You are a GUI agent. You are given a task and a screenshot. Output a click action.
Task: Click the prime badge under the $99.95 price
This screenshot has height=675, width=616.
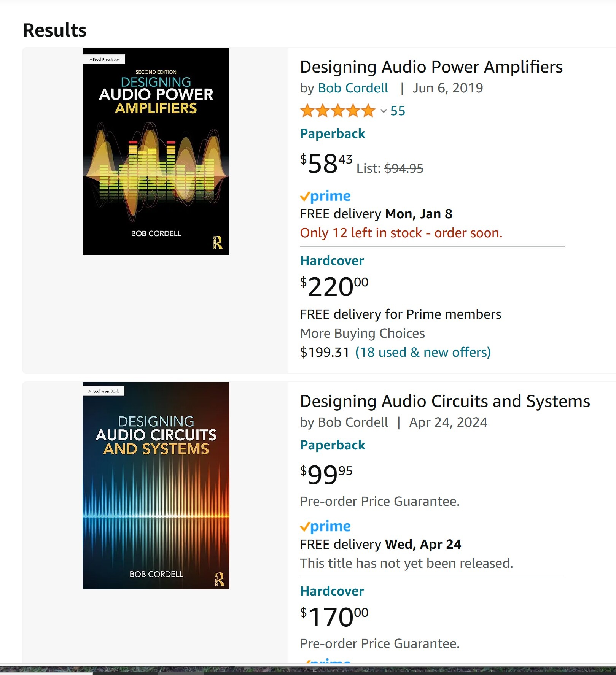pos(325,526)
